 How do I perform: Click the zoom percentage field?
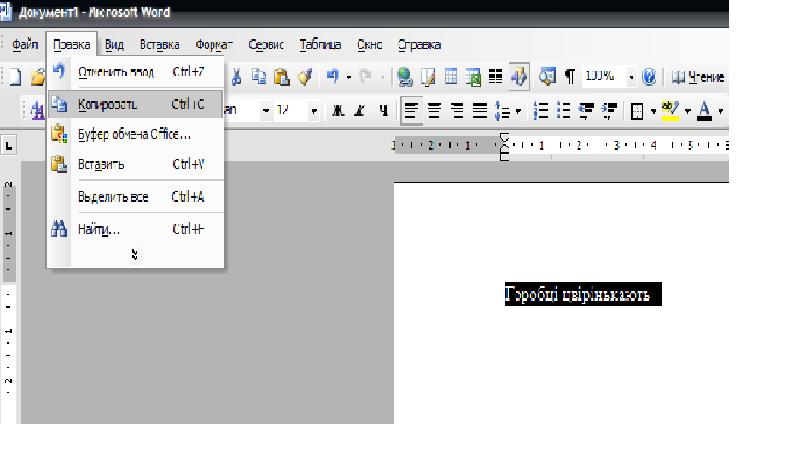point(603,77)
